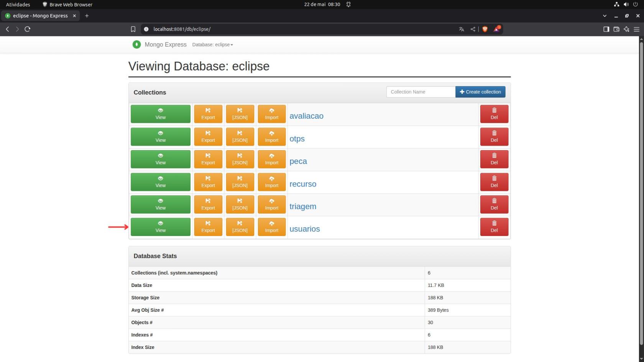Bookmark this page

[133, 29]
